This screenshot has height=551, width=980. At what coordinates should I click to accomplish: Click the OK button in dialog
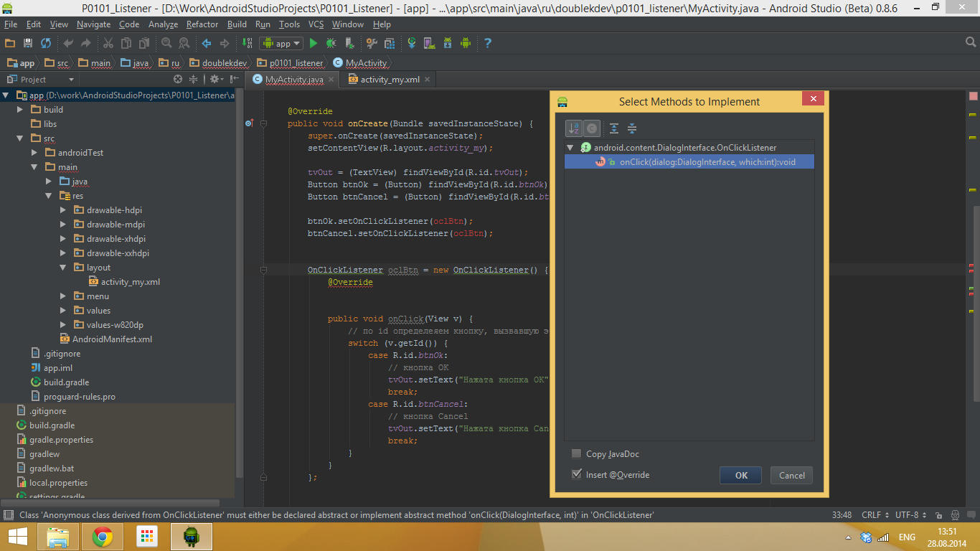click(741, 475)
